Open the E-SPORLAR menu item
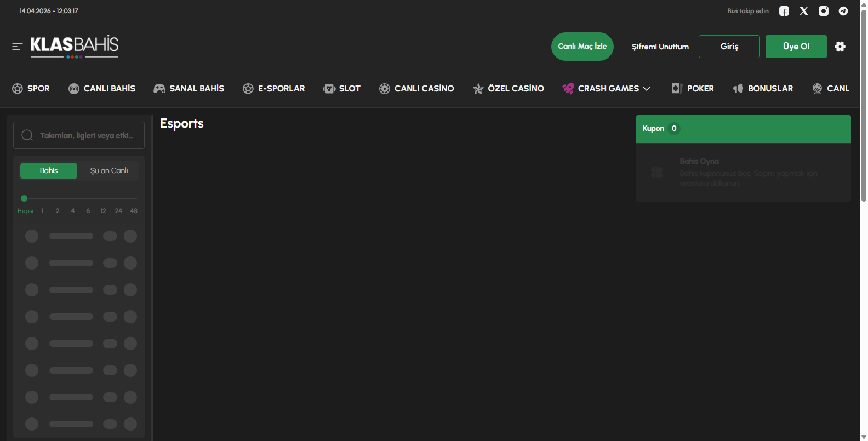 coord(274,89)
